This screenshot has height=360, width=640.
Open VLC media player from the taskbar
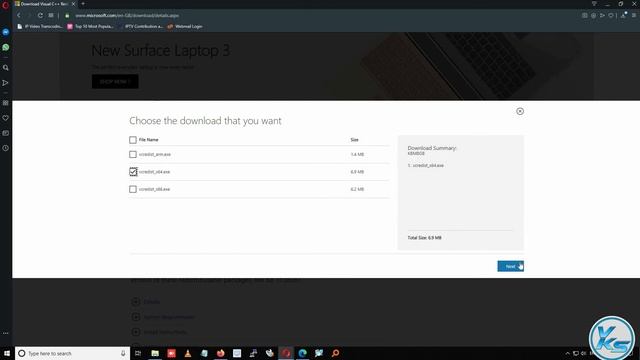coord(188,353)
